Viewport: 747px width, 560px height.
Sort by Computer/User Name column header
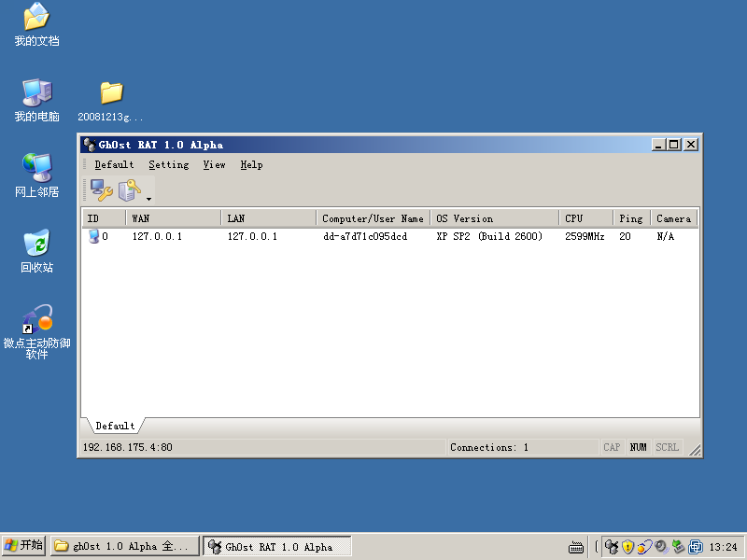coord(373,218)
